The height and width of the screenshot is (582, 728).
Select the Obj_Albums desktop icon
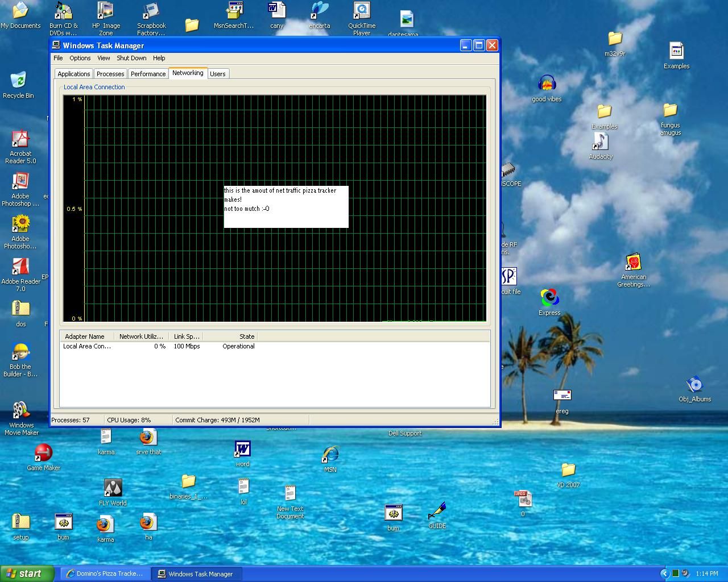coord(694,389)
